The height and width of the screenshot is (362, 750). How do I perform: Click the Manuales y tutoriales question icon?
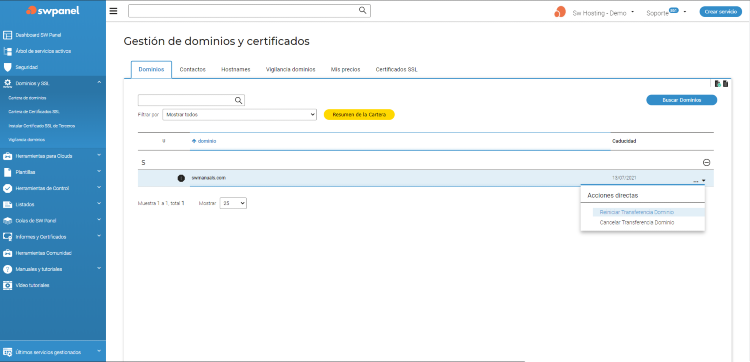[7, 269]
